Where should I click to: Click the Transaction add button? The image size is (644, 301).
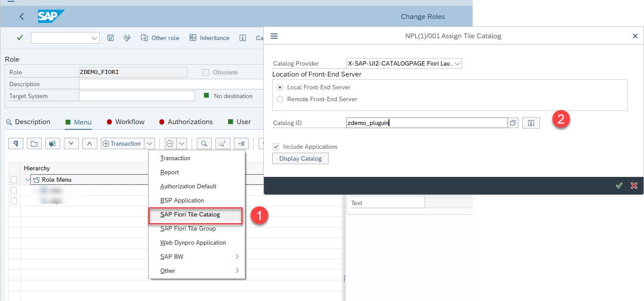(x=122, y=143)
